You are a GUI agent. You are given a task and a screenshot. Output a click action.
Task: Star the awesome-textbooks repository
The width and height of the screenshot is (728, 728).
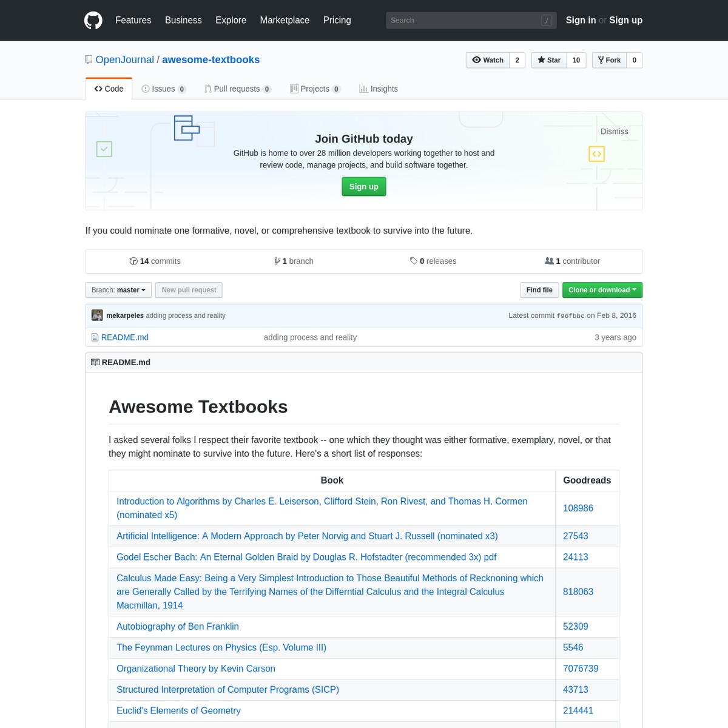tap(549, 60)
